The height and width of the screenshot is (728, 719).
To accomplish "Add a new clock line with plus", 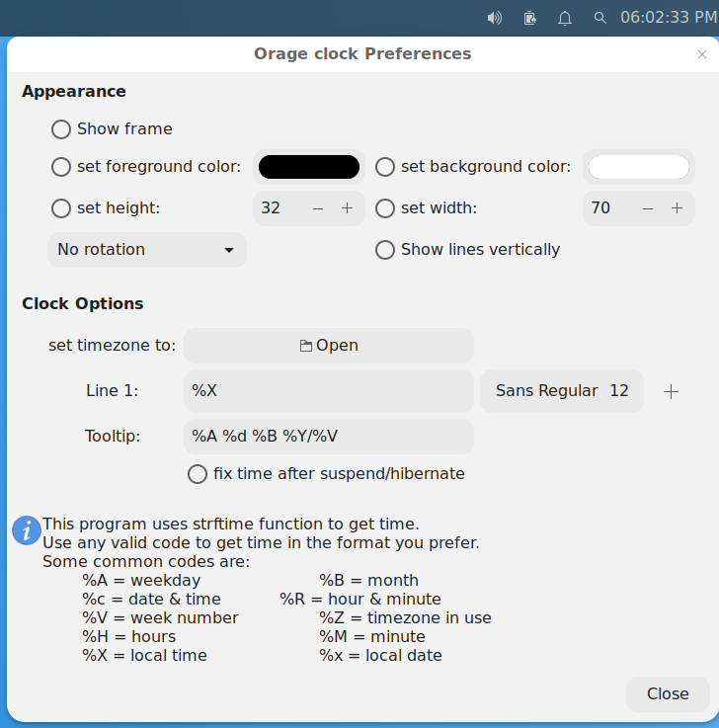I will (x=671, y=391).
